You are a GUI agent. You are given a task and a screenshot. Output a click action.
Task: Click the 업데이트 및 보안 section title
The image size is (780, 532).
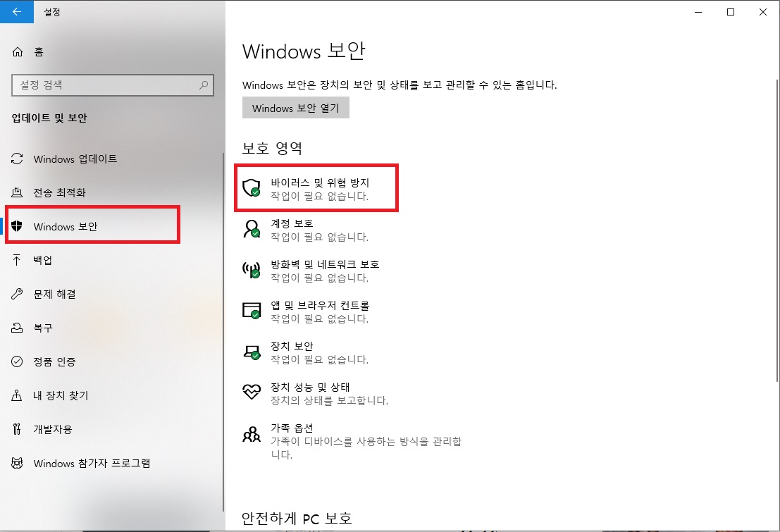pos(49,118)
